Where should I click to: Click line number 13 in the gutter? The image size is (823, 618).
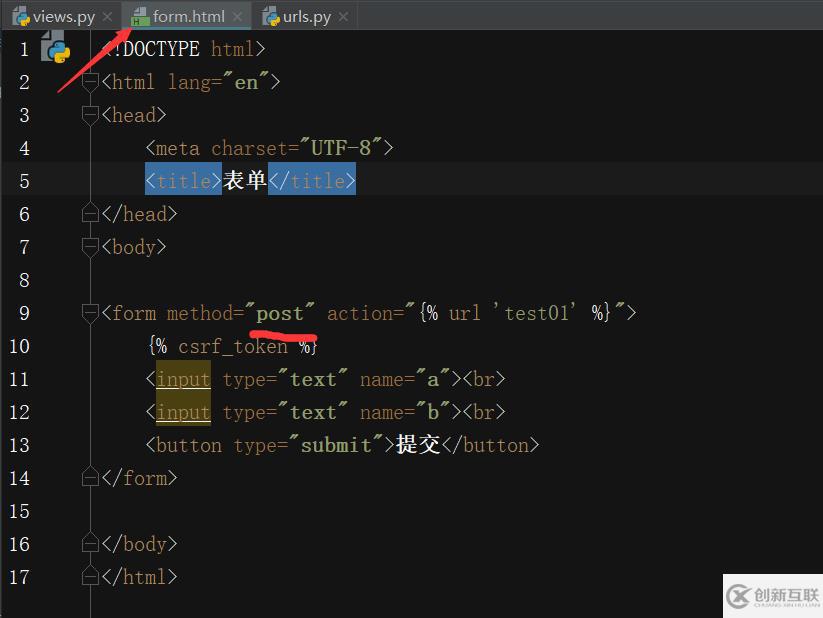pyautogui.click(x=19, y=445)
